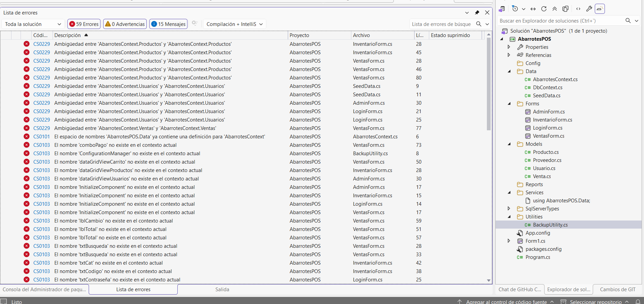Toggle the 59 Errores filter
The image size is (644, 304).
(84, 24)
